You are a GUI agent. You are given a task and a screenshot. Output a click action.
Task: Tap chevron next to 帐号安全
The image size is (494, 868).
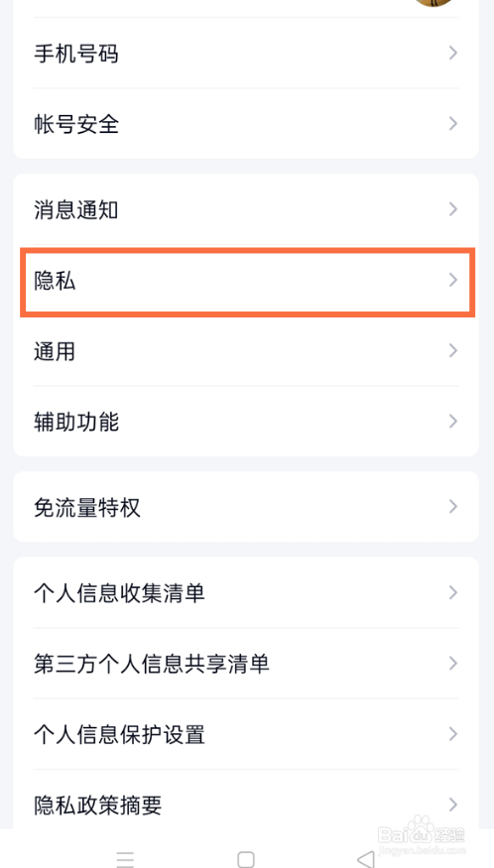pos(453,123)
